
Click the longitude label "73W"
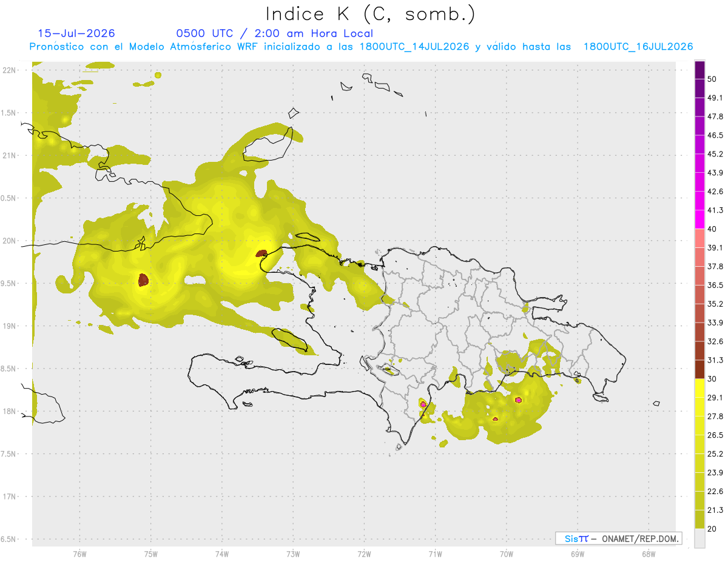tap(293, 554)
